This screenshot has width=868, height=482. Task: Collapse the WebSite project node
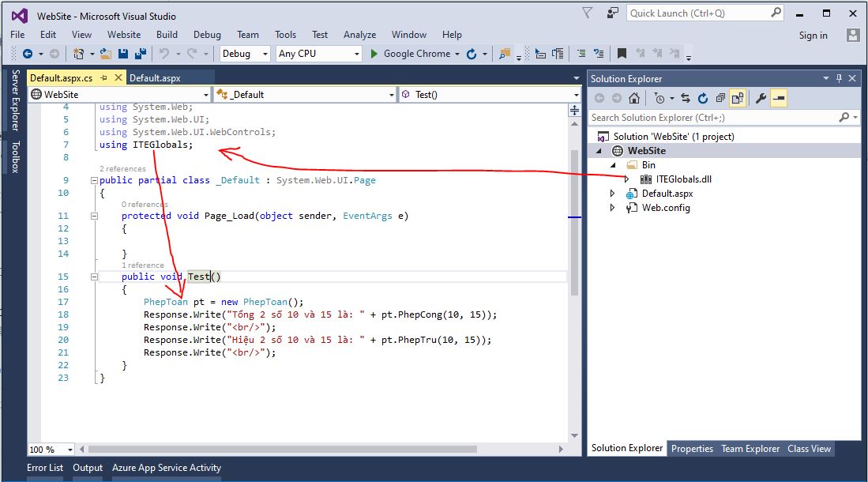click(599, 151)
